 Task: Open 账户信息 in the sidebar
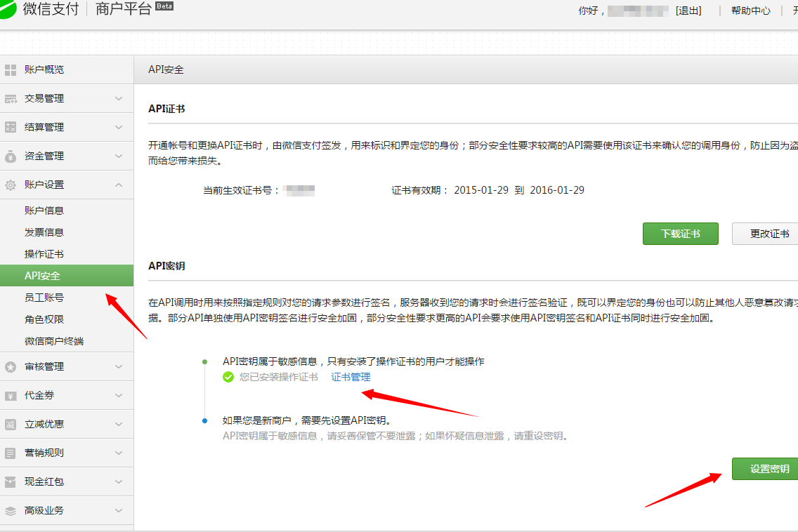click(44, 211)
